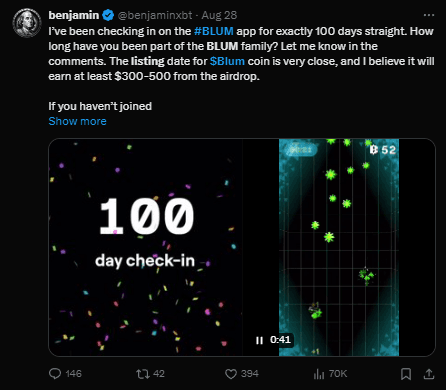The image size is (446, 390).
Task: Click the 100 day check-in video
Action: click(242, 247)
